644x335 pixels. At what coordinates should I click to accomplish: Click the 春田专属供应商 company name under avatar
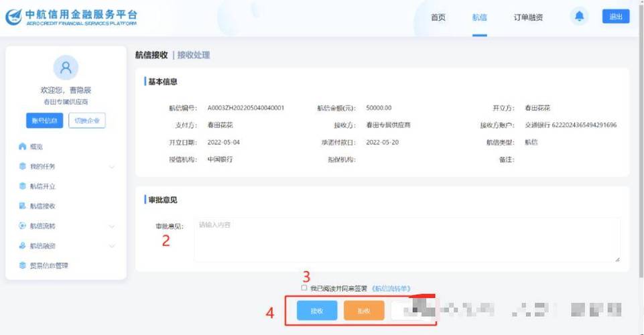click(66, 102)
